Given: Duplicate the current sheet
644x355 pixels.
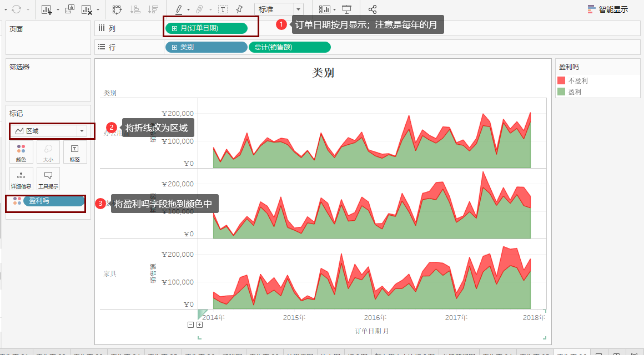Looking at the screenshot, I should pos(70,9).
